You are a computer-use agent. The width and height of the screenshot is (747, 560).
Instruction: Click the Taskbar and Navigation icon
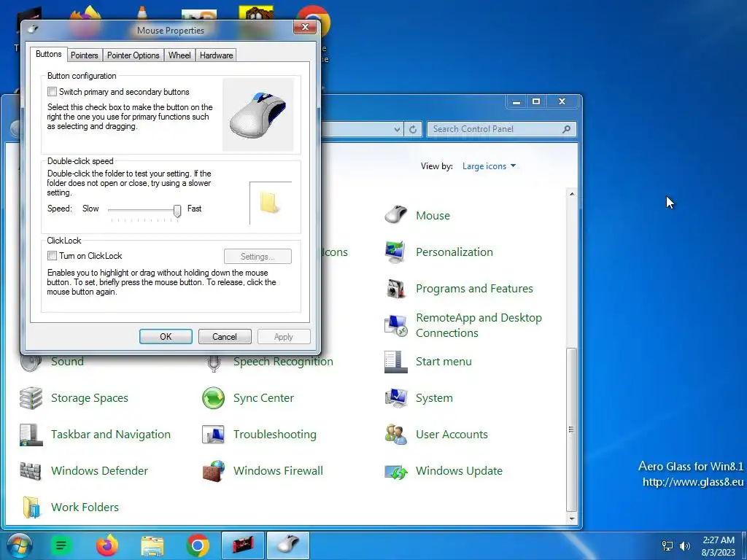click(x=31, y=435)
